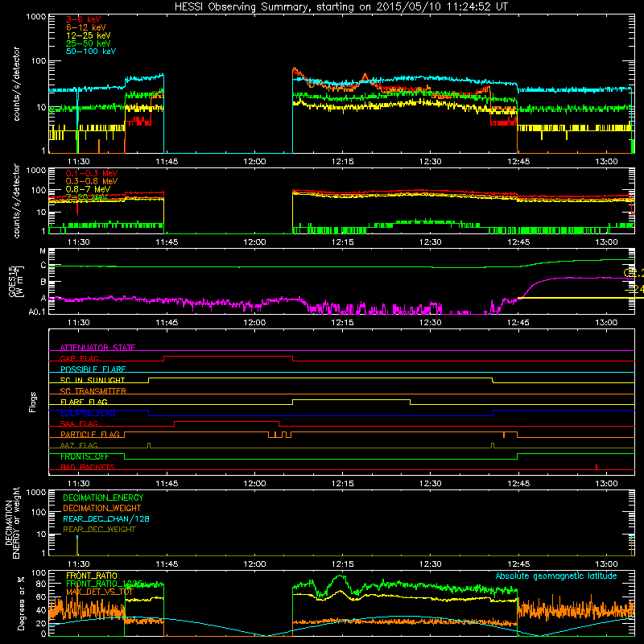Select the 7-20 MeV legend label
This screenshot has width=644, height=644.
tap(87, 197)
